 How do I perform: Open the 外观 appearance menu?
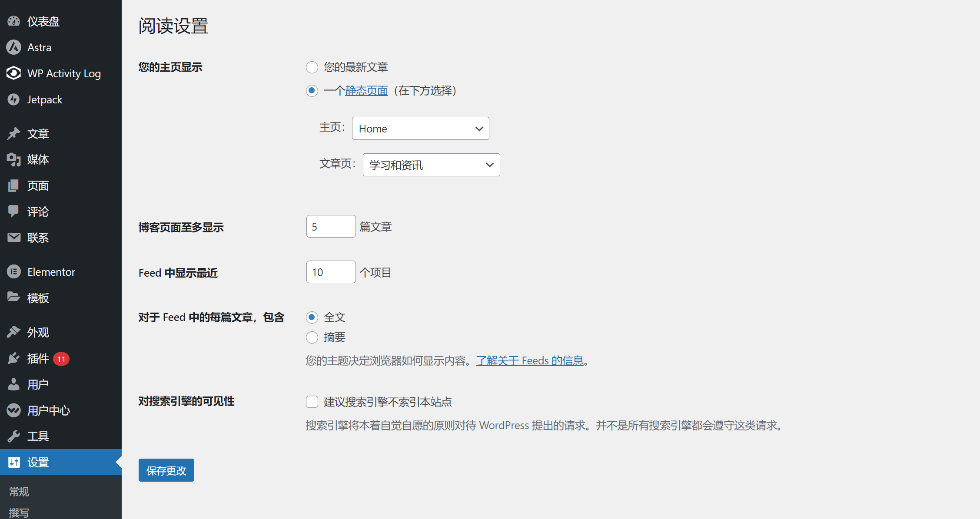pyautogui.click(x=61, y=332)
